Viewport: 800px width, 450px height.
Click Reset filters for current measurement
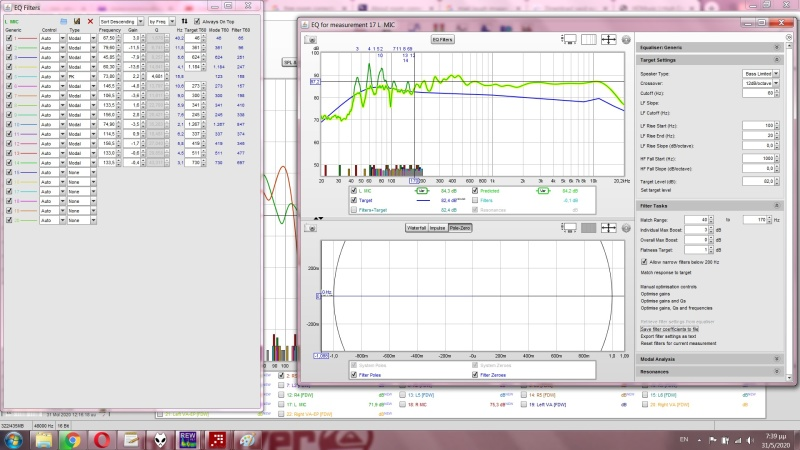(678, 343)
